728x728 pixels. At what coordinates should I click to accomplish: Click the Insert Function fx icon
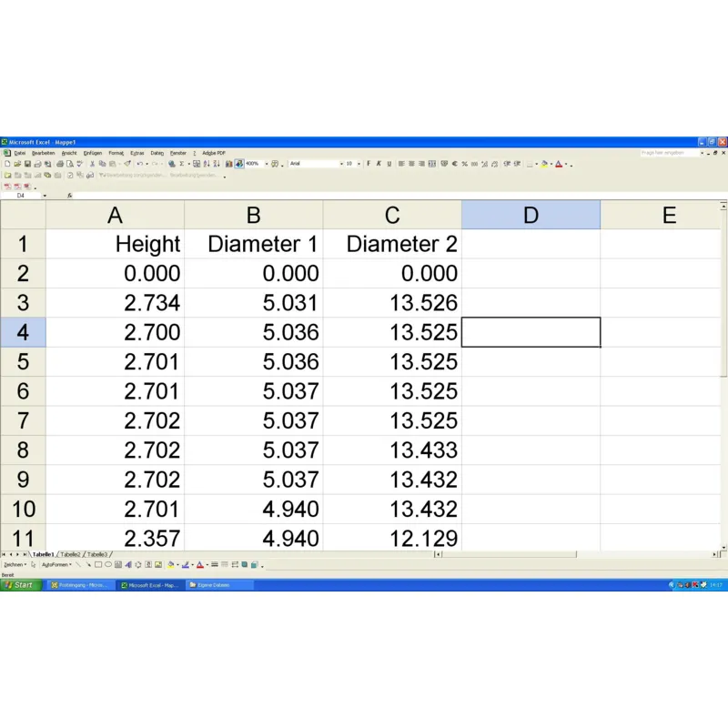[x=70, y=196]
